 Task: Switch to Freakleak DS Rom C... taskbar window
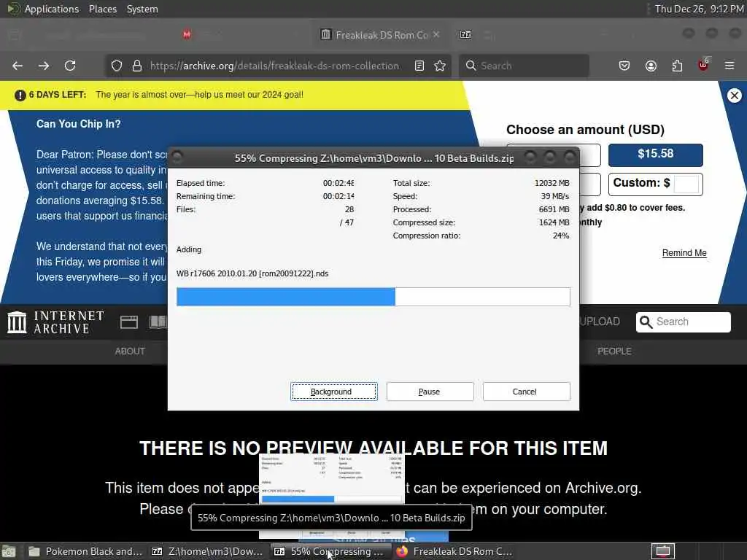click(x=454, y=551)
